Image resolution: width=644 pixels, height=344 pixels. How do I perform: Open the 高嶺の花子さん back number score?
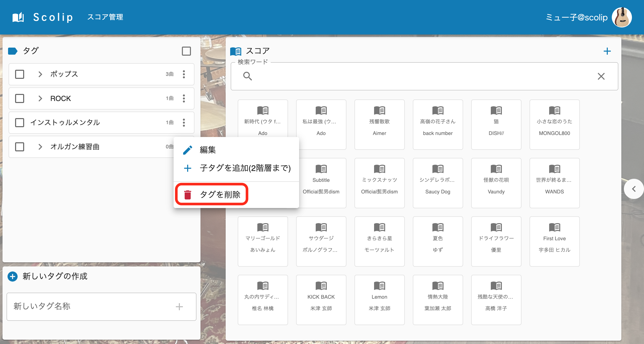tap(438, 124)
